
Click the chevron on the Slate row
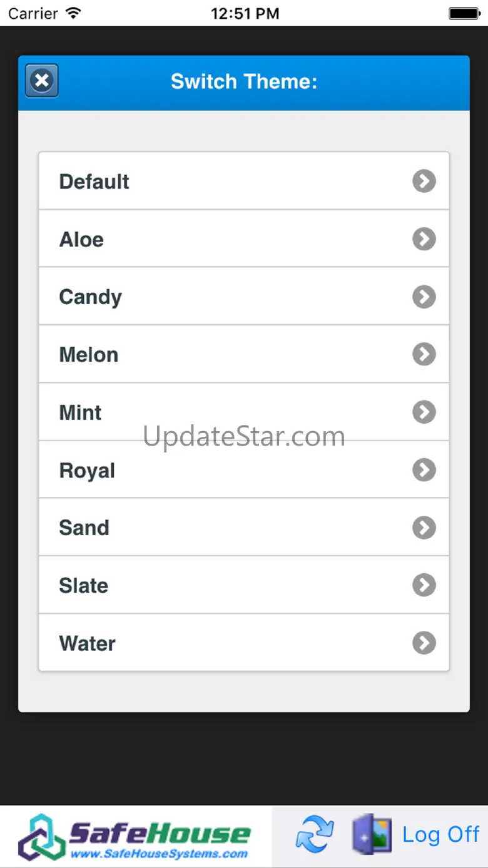(x=424, y=586)
